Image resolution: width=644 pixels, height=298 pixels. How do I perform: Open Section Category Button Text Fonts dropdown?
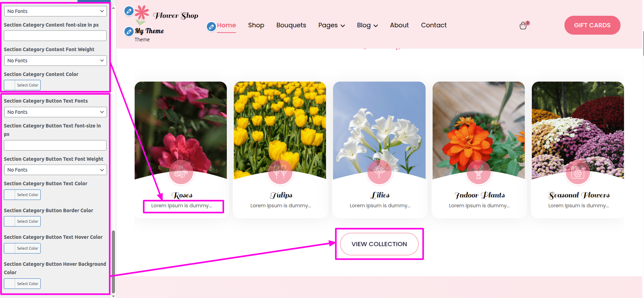pos(55,112)
